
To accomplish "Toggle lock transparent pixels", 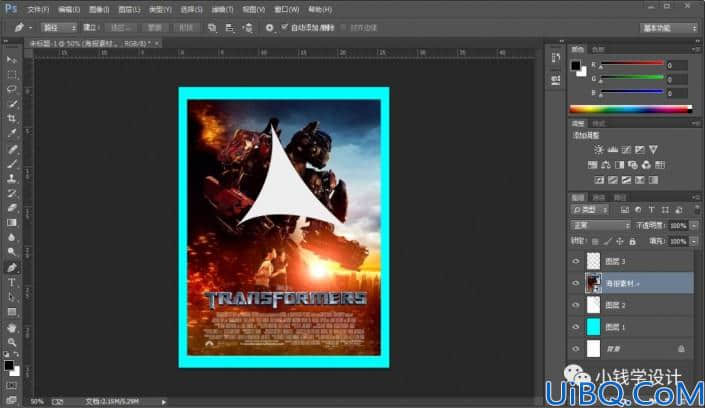I will pyautogui.click(x=595, y=242).
